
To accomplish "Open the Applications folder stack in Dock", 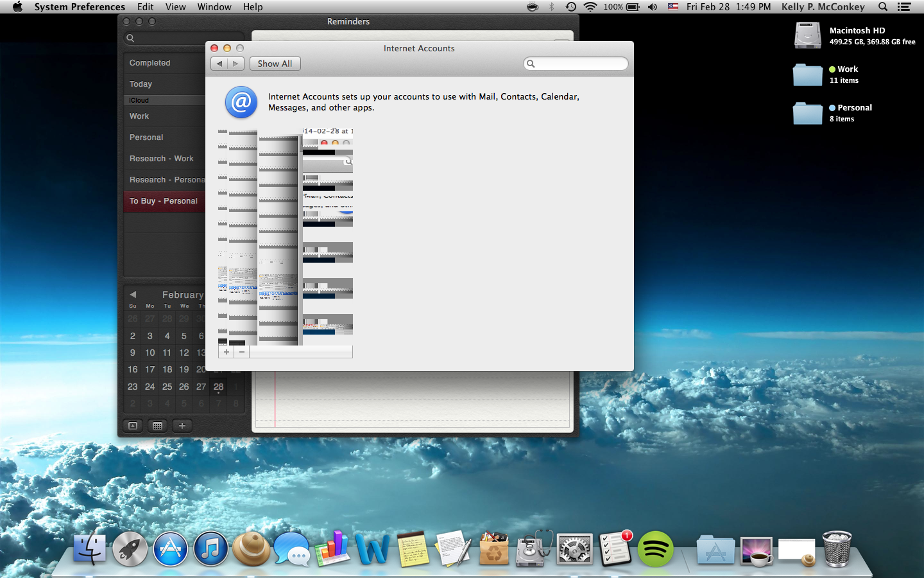I will click(x=715, y=550).
